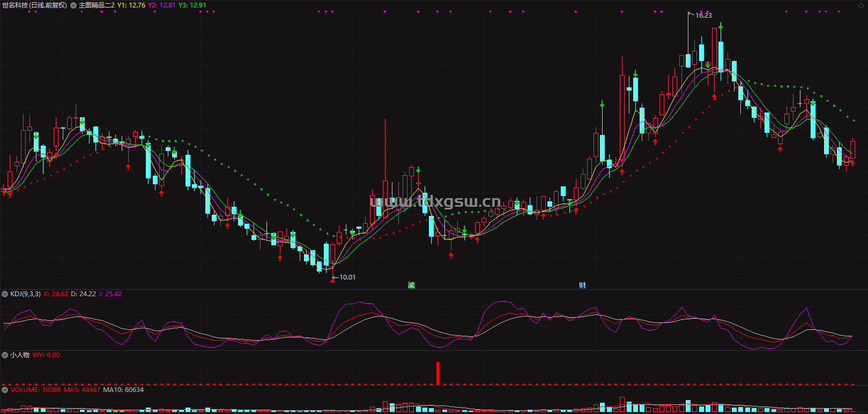The image size is (868, 414).
Task: Open the 主图精品二2 main chart indicator dropdown
Action: pos(73,5)
